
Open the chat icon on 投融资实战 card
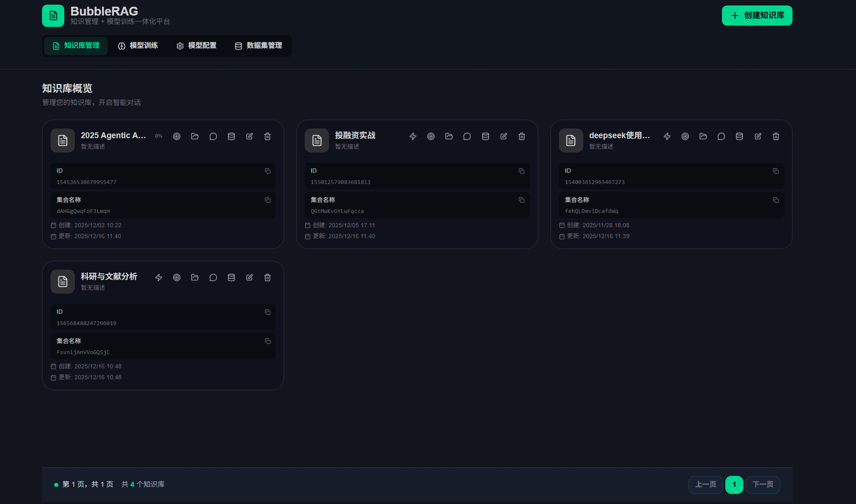467,136
